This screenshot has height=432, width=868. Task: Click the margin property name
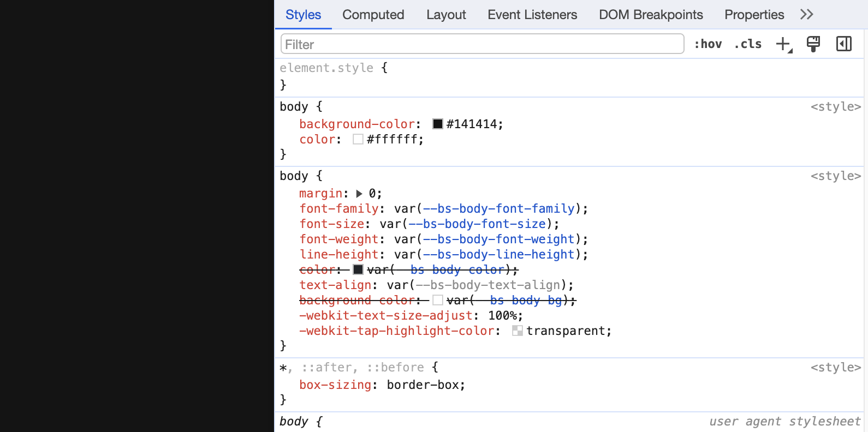(321, 194)
